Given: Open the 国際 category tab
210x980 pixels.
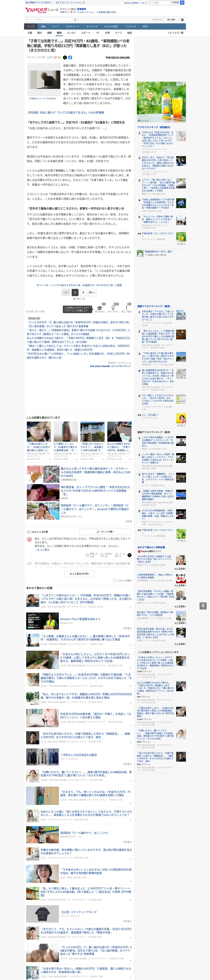Looking at the screenshot, I should click(49, 33).
